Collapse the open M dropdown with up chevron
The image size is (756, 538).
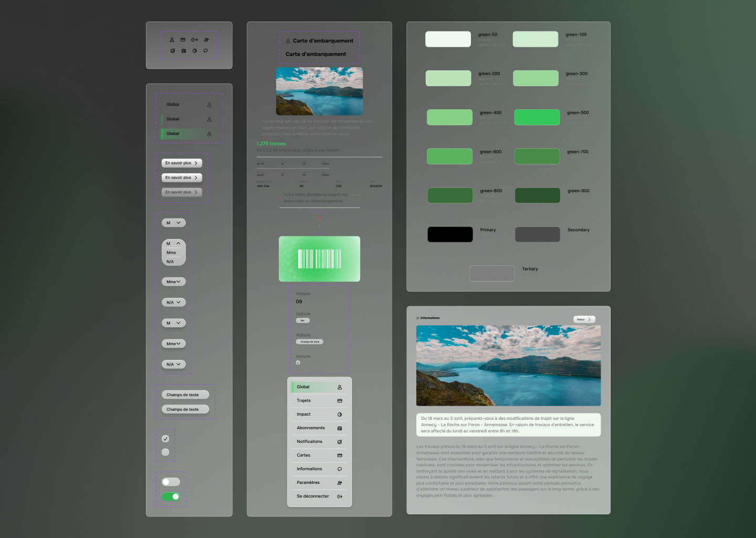click(178, 243)
